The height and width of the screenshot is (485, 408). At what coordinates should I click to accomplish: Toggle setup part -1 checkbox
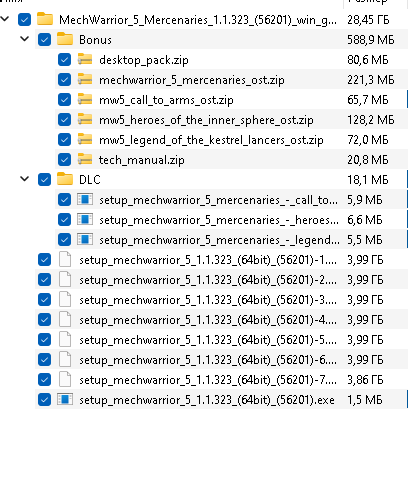44,259
